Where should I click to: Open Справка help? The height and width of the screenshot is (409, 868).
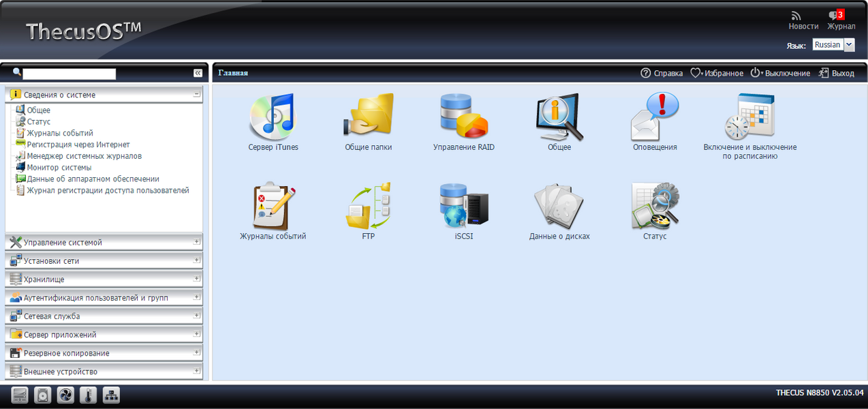(x=662, y=73)
